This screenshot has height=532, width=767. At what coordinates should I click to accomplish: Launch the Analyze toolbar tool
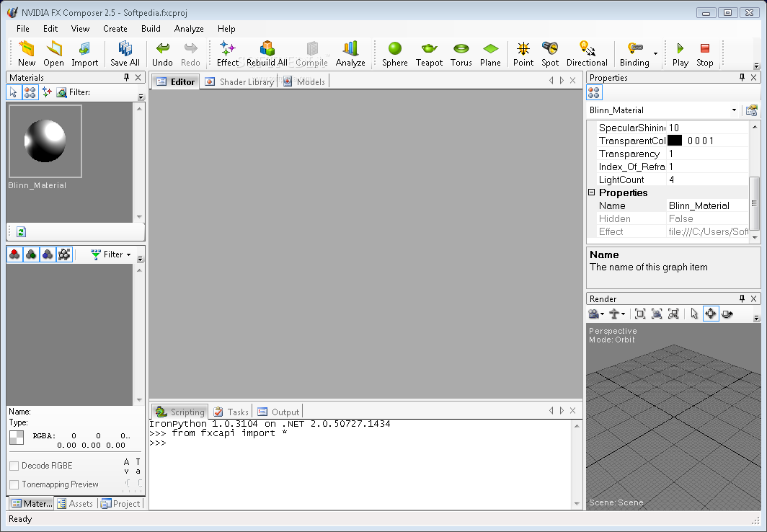point(350,54)
